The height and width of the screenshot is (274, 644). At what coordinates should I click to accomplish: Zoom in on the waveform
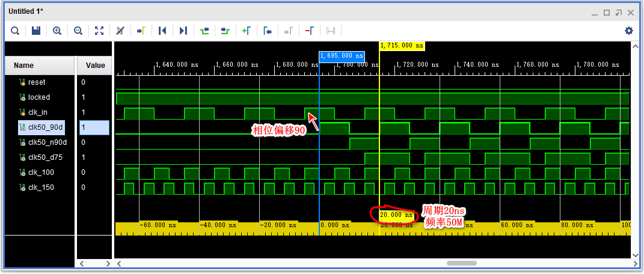pyautogui.click(x=57, y=31)
